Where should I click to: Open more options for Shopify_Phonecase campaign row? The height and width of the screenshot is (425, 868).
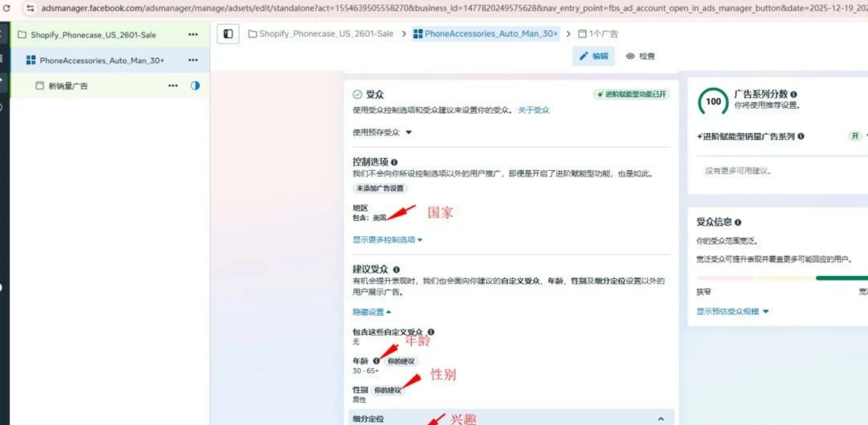[193, 35]
